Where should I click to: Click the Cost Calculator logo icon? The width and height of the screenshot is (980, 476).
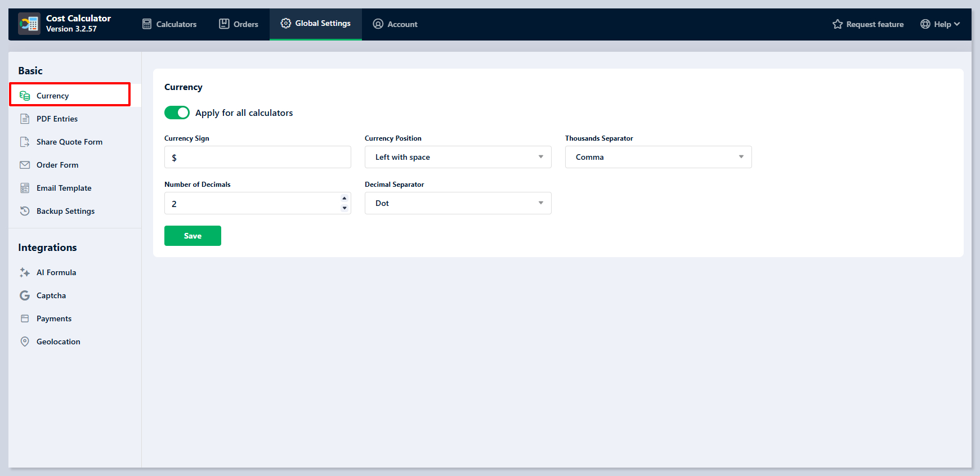[29, 24]
